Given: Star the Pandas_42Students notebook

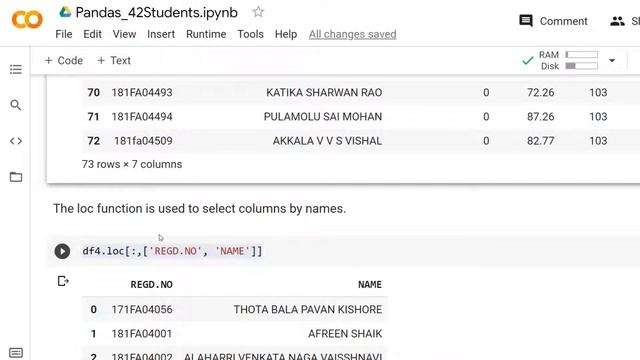Looking at the screenshot, I should click(x=258, y=12).
